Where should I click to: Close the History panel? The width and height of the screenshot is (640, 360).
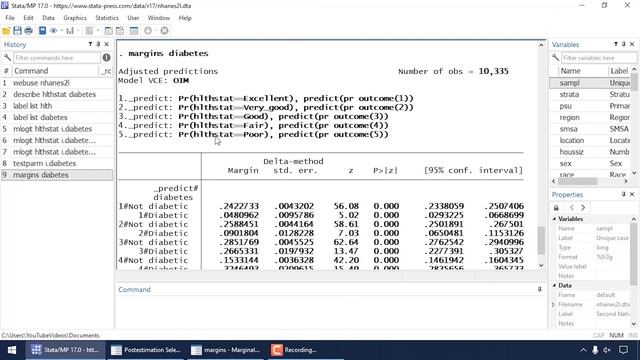tap(107, 44)
